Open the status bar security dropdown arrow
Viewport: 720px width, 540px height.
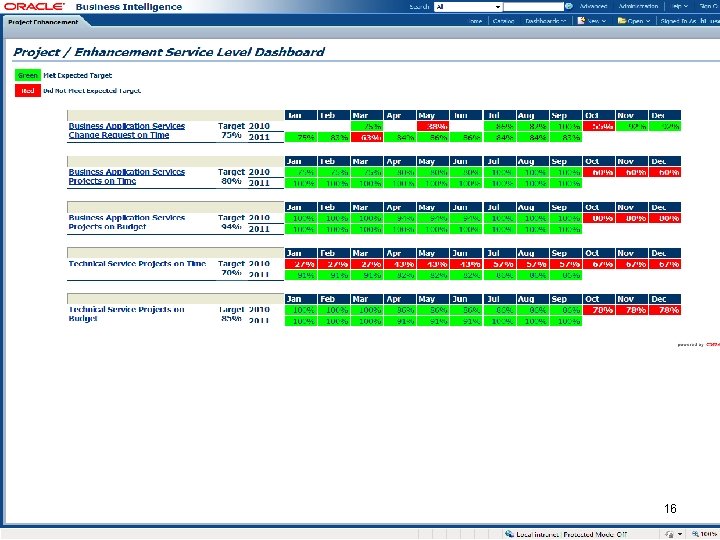[679, 534]
